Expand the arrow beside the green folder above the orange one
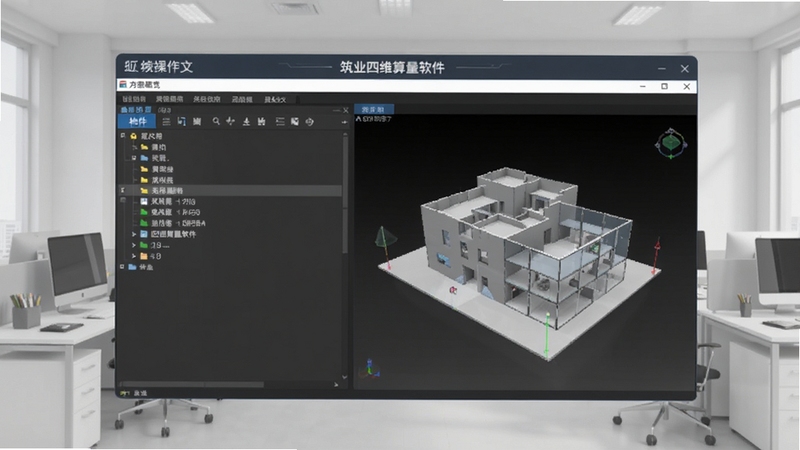 tap(134, 245)
